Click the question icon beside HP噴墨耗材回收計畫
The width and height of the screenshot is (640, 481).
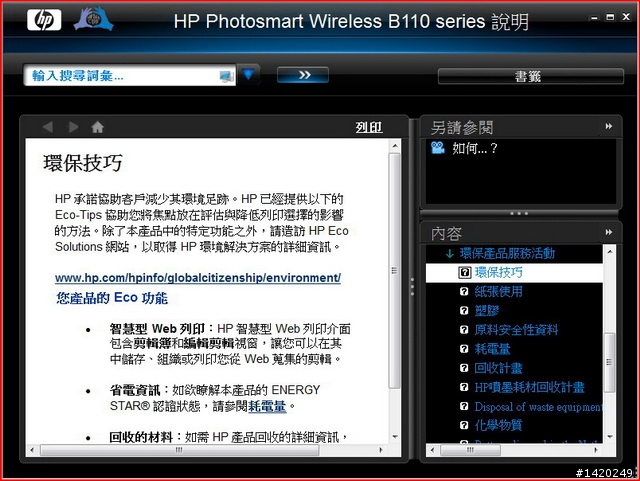(464, 387)
